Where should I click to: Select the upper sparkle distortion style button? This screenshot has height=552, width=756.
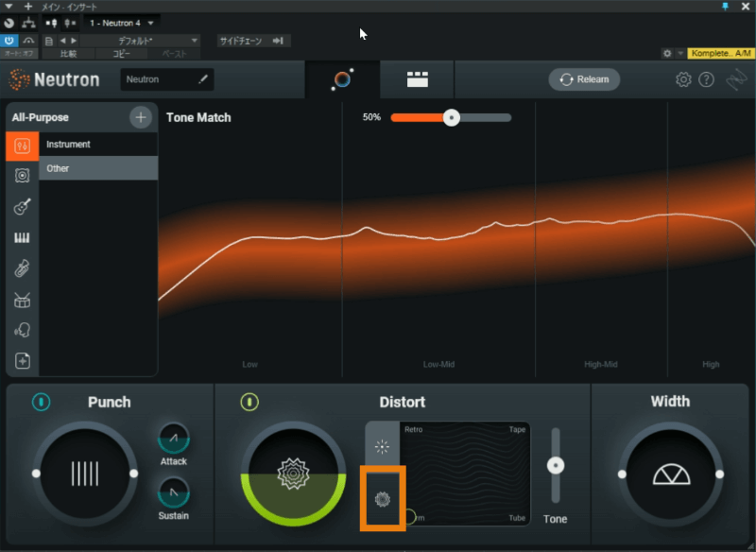tap(383, 446)
